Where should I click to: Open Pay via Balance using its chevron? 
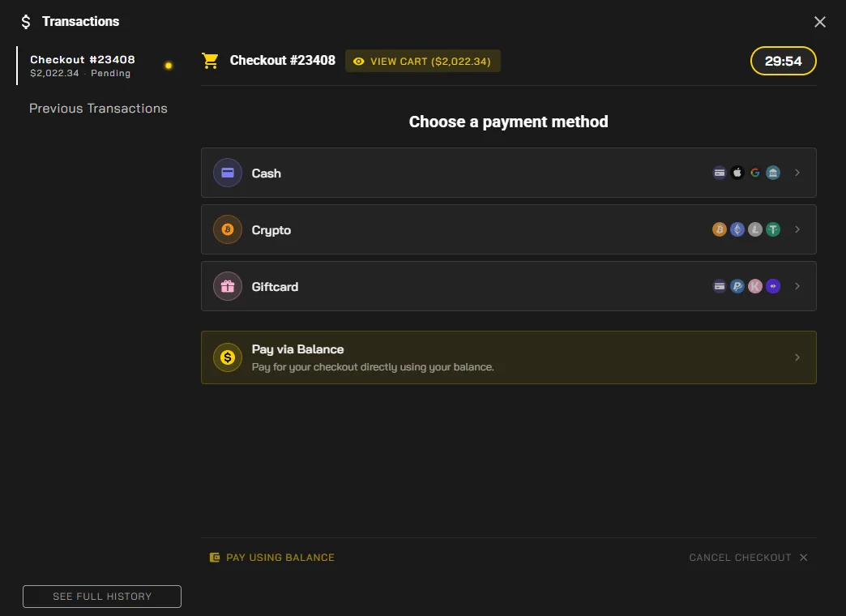(797, 357)
